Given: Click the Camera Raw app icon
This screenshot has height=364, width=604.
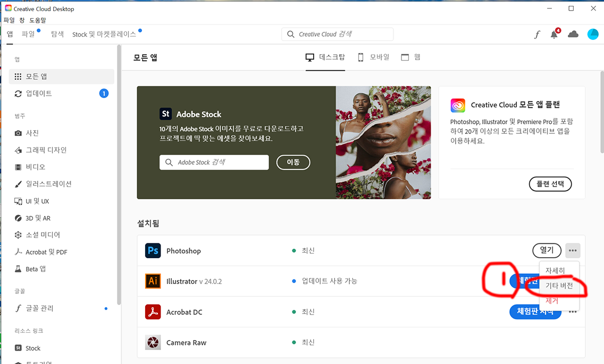Looking at the screenshot, I should point(153,342).
